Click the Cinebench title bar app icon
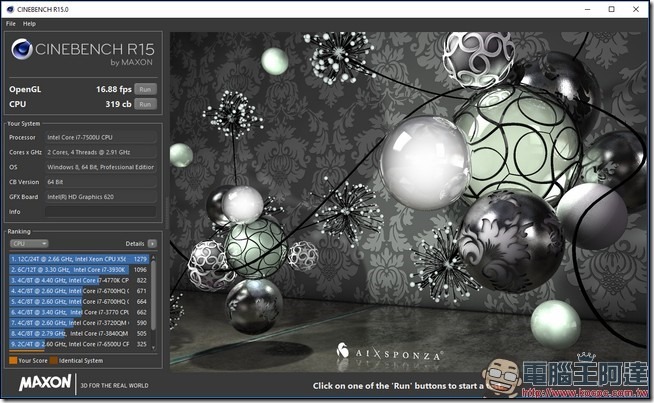Viewport: 654px width, 403px height. click(x=9, y=8)
